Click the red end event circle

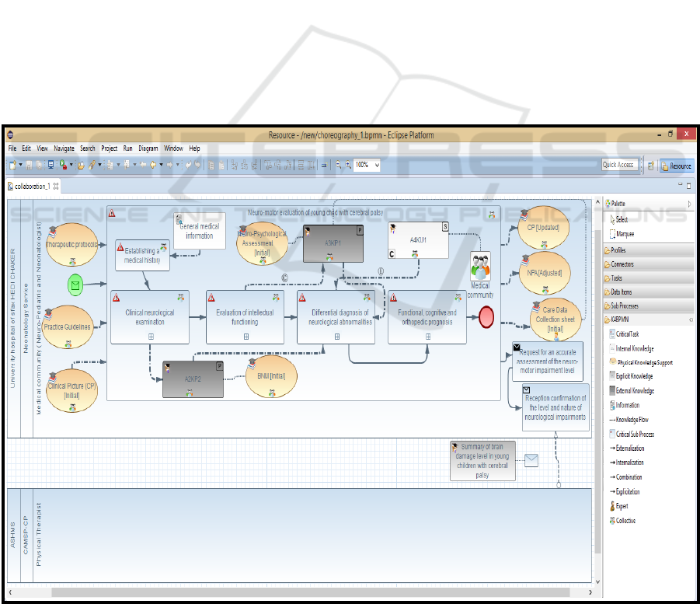tap(486, 315)
